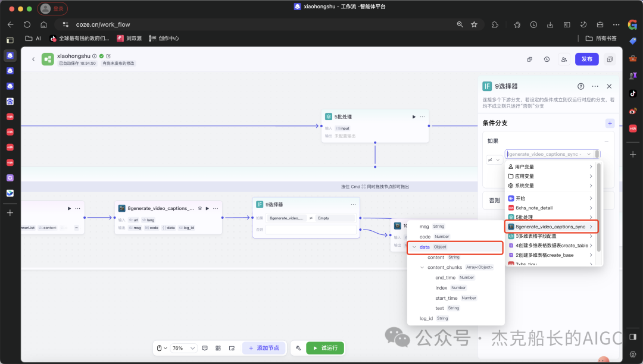Open the Weibo icon in right sidebar
The image size is (643, 364).
pos(633,111)
